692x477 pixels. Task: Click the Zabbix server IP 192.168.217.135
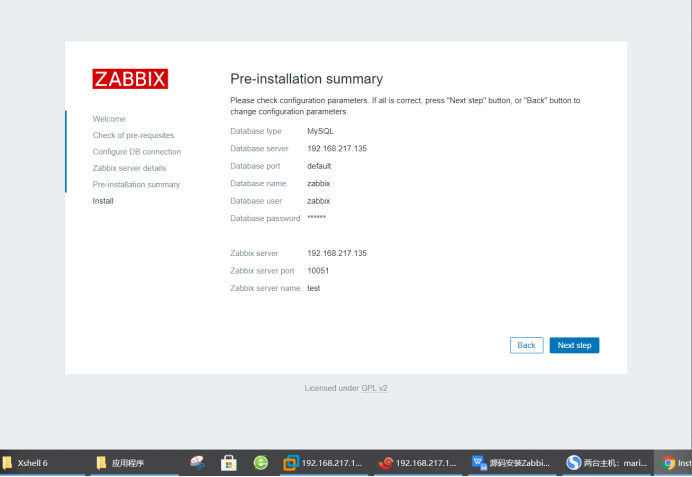pos(337,253)
